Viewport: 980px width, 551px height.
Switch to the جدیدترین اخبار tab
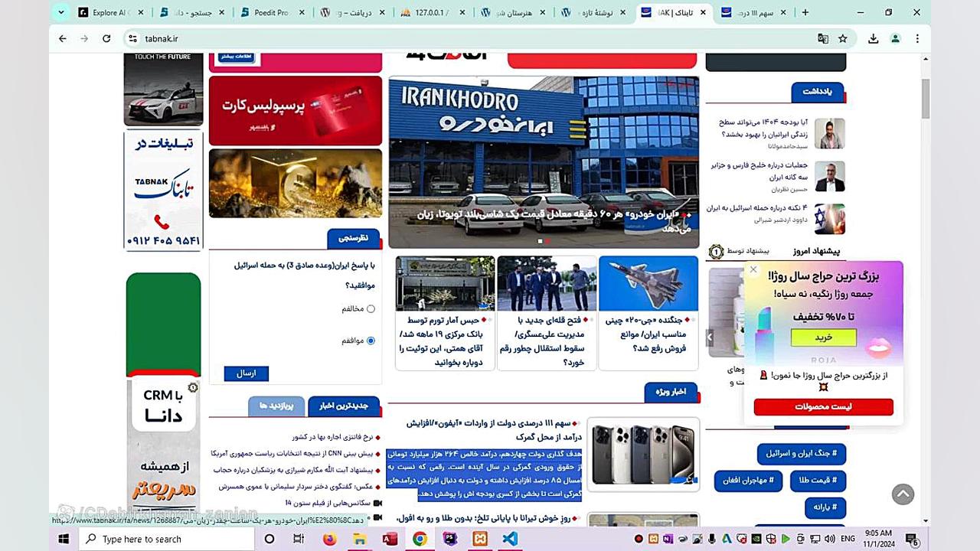tap(344, 406)
